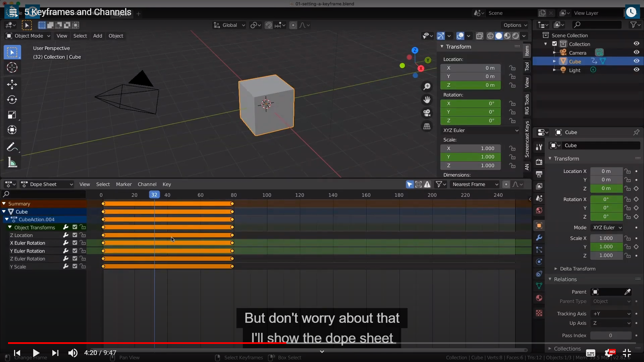This screenshot has height=362, width=644.
Task: Collapse the CubeAction.004 channel group
Action: point(7,220)
